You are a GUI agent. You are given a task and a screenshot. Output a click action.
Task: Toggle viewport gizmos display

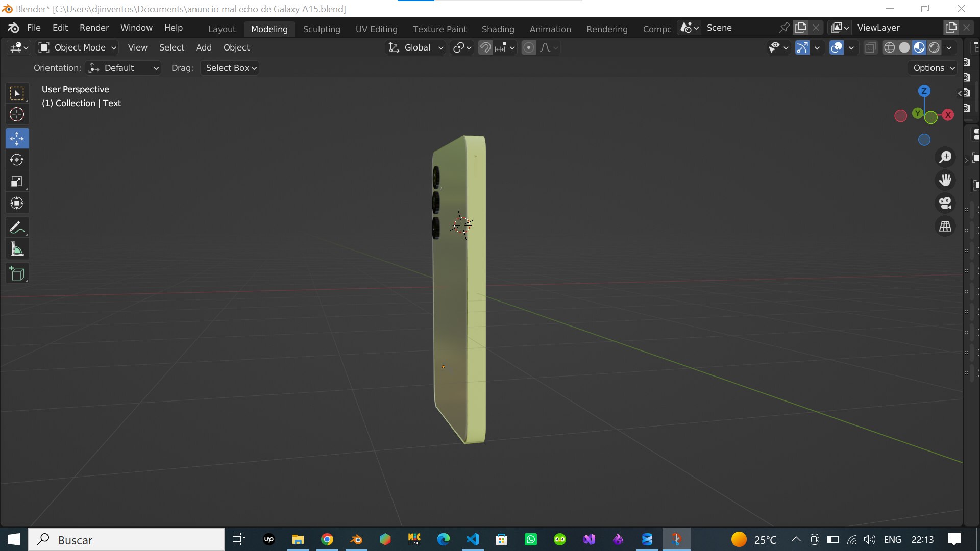pyautogui.click(x=802, y=47)
